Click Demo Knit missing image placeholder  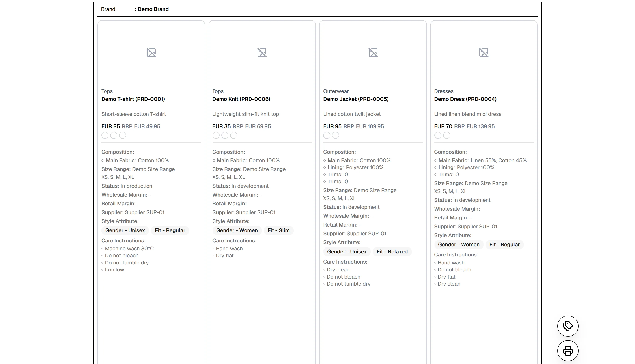(262, 52)
